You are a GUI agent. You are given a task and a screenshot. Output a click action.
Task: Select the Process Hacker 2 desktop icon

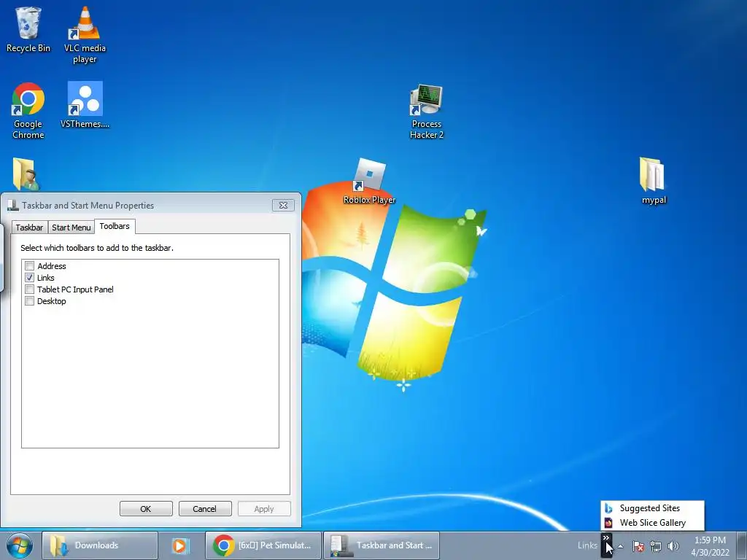click(426, 112)
